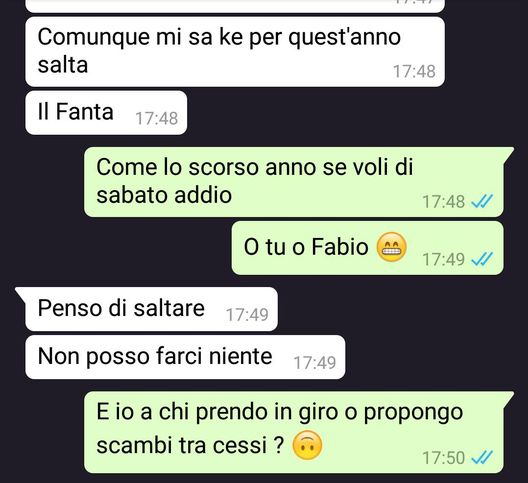
Task: Click the 17:48 timestamp on 'Il Fanta'
Action: pyautogui.click(x=157, y=119)
